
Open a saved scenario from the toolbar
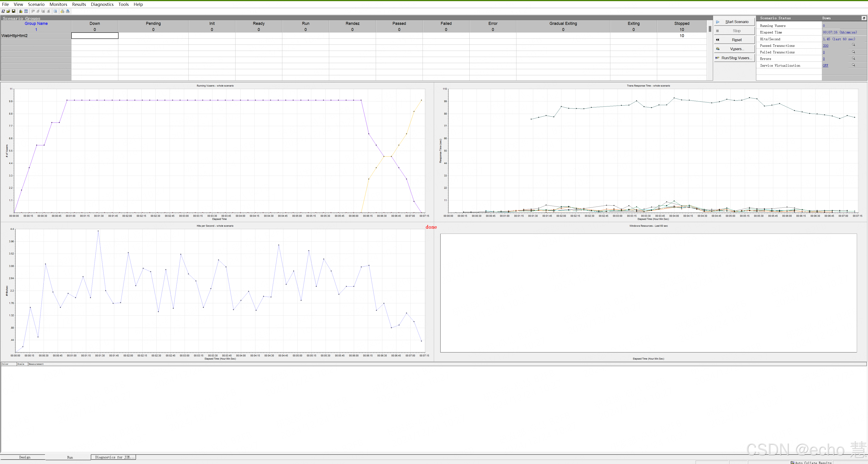tap(8, 11)
